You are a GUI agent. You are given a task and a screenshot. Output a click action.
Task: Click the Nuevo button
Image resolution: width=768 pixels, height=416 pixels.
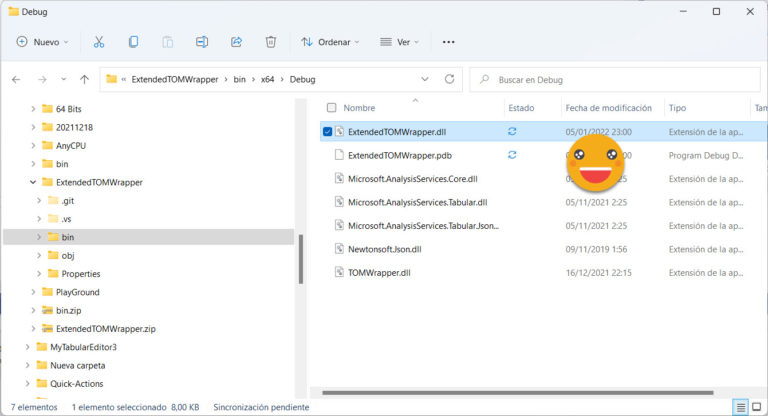pyautogui.click(x=42, y=42)
